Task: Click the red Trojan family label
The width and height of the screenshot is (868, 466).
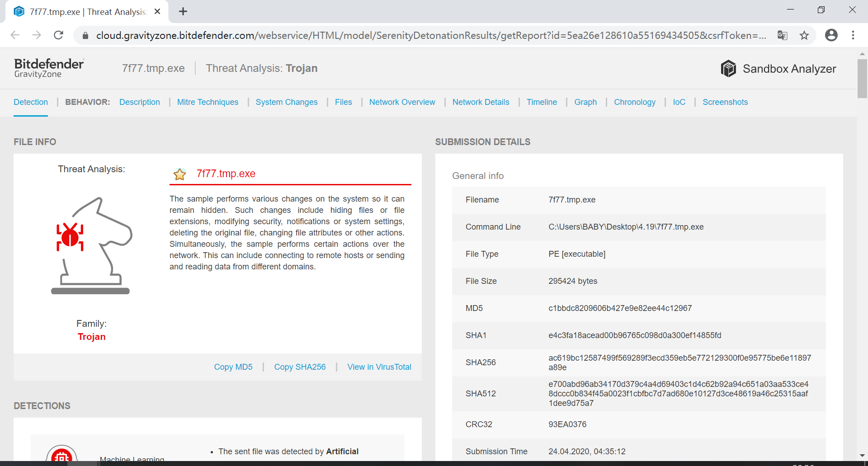Action: (x=91, y=337)
